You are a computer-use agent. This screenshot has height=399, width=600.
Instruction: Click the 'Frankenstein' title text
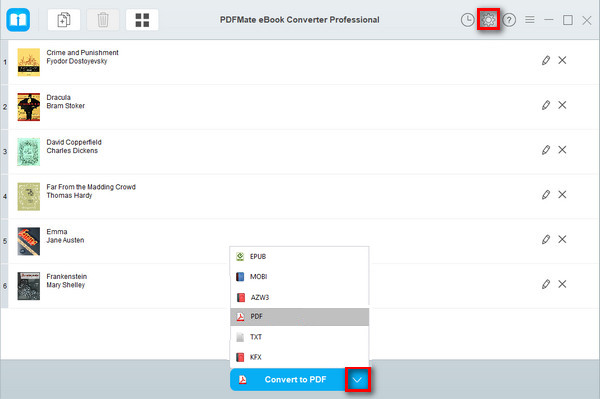click(67, 276)
